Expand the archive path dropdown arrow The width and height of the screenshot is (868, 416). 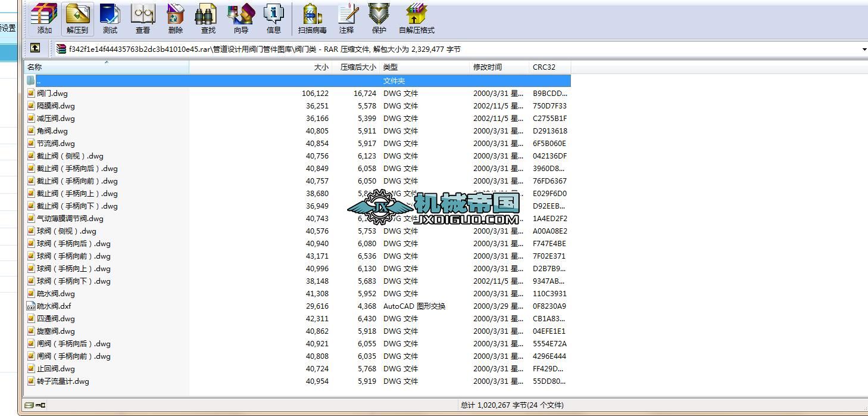pyautogui.click(x=864, y=49)
